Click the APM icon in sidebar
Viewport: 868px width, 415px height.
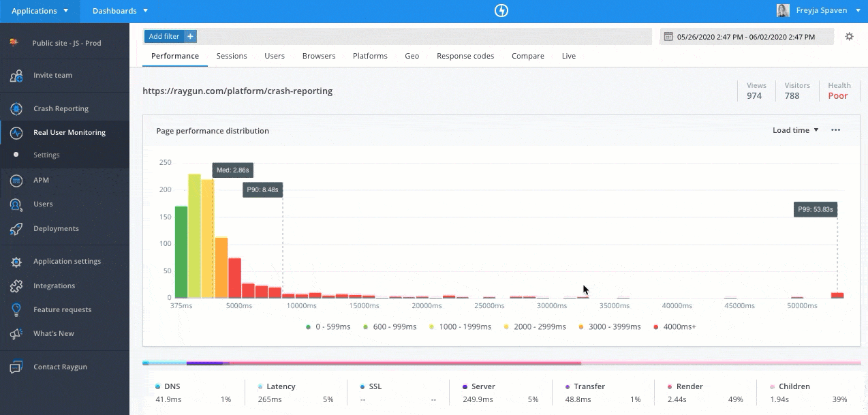(16, 181)
